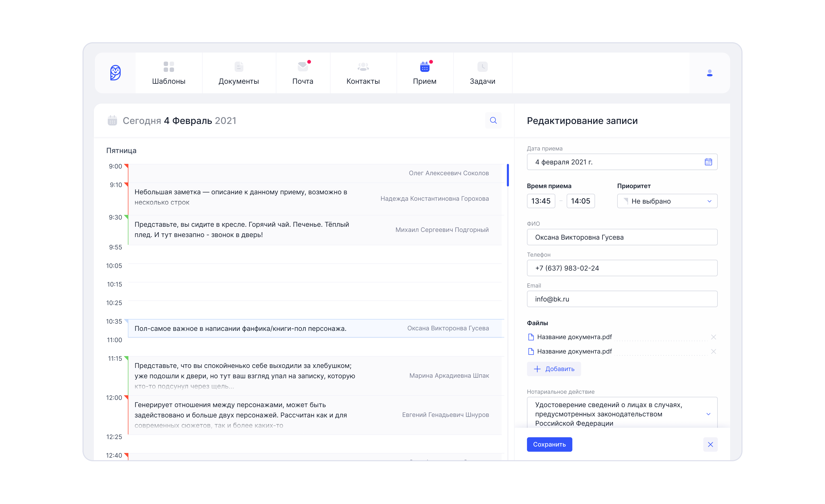Click the schedule vertical scrollbar
Viewport: 825px width, 504px height.
(x=508, y=175)
